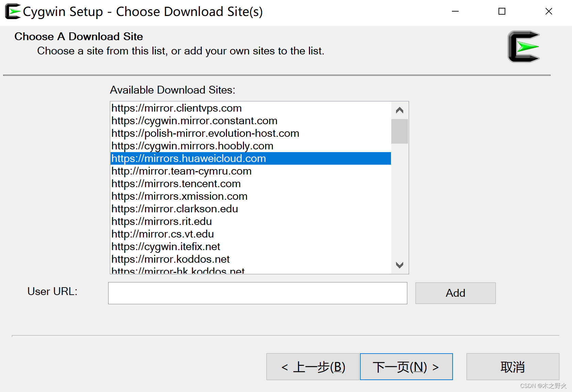Go back with the 上一步(B) button

[x=313, y=367]
